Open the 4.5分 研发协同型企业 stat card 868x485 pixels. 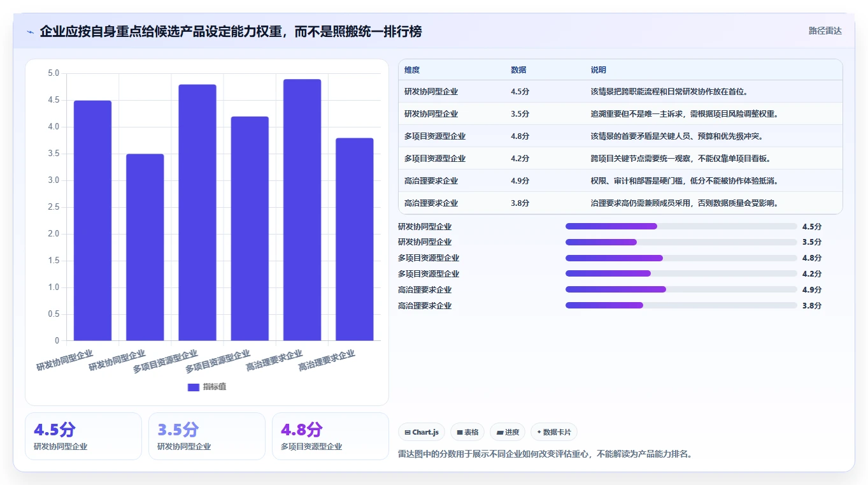pos(83,436)
